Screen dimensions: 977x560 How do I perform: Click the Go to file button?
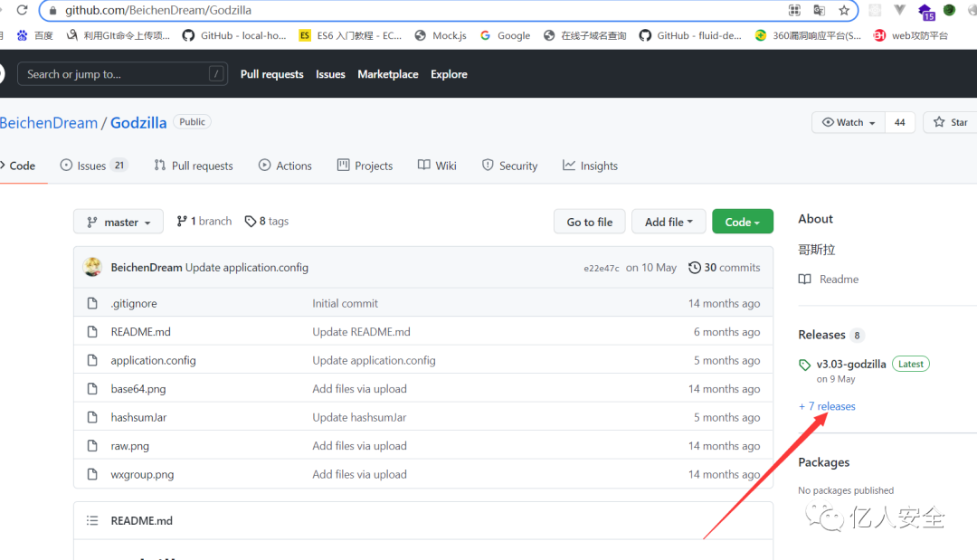[590, 222]
